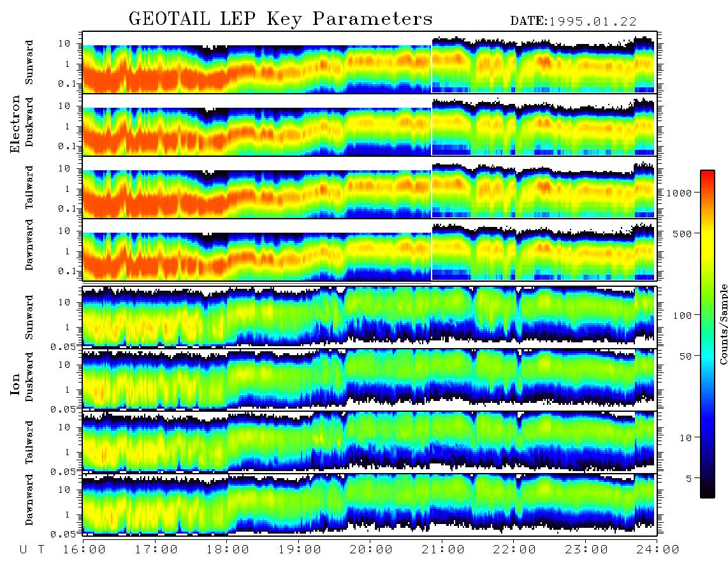Click the "21:00" time tick label
The height and width of the screenshot is (561, 728).
[x=444, y=550]
